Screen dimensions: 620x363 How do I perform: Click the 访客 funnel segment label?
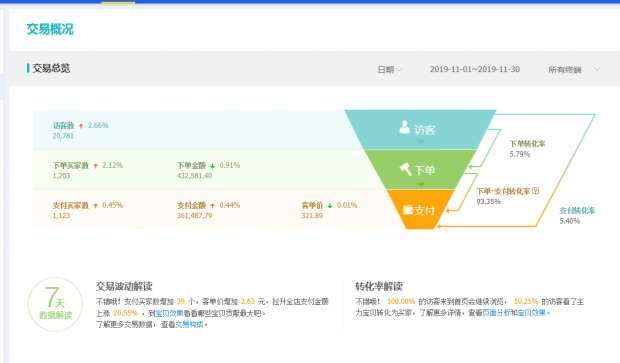pos(425,130)
